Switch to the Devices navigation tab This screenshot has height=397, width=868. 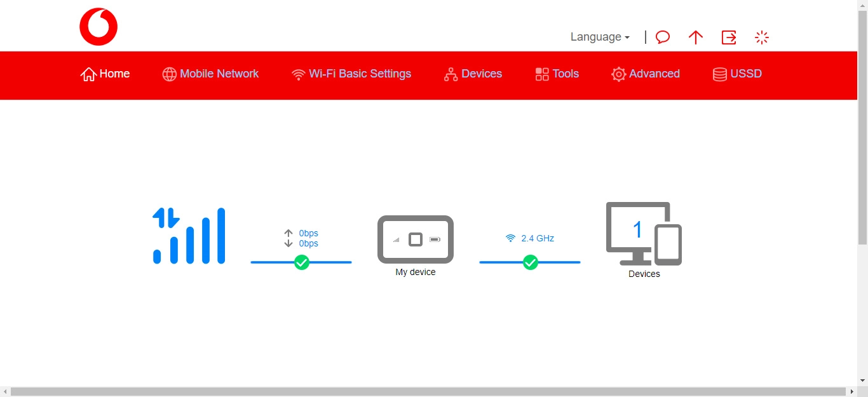[x=473, y=74]
